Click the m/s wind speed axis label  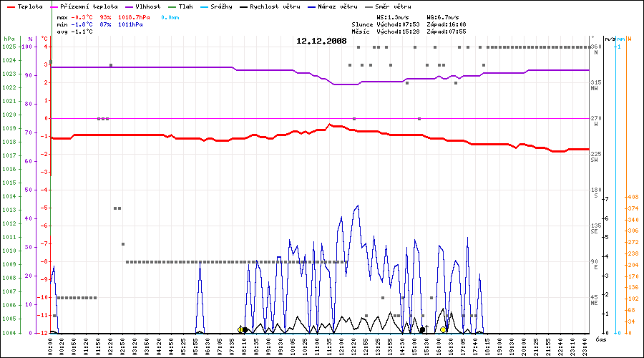(610, 39)
